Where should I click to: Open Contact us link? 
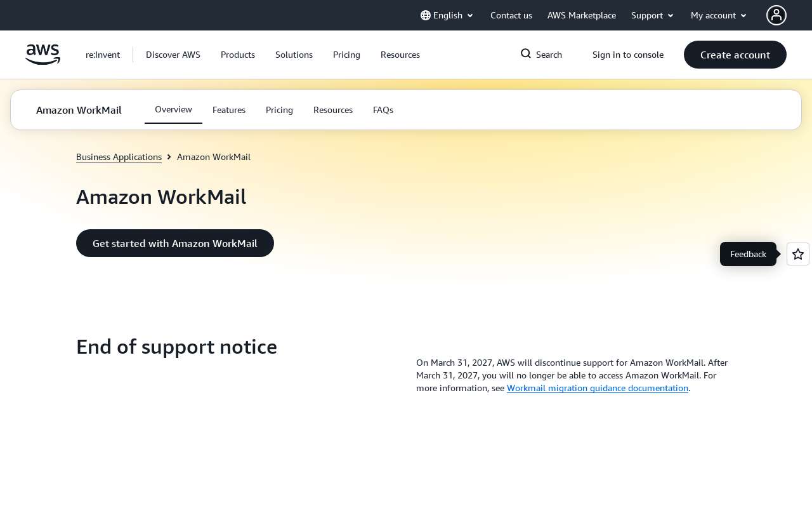[x=511, y=15]
